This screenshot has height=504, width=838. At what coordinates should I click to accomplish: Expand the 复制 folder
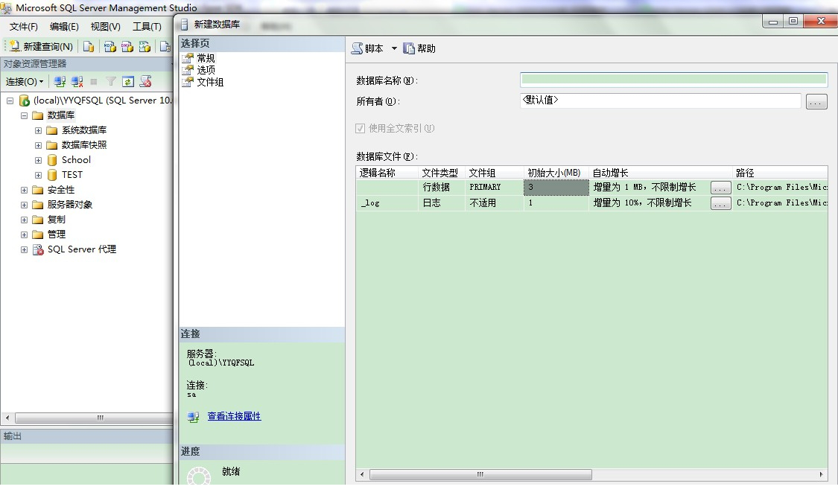24,220
